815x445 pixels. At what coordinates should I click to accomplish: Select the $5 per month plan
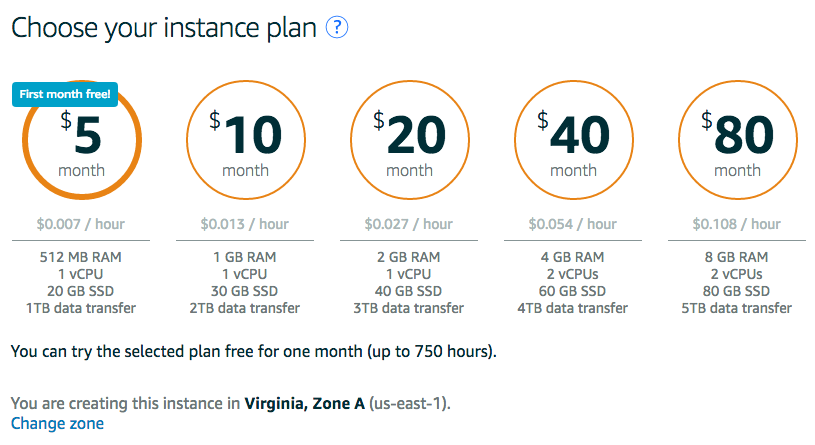coord(81,145)
